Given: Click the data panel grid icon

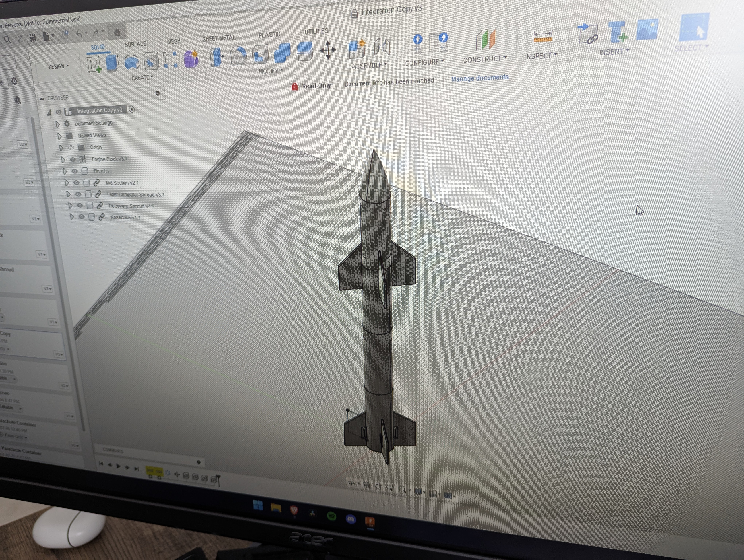Looking at the screenshot, I should (x=33, y=38).
